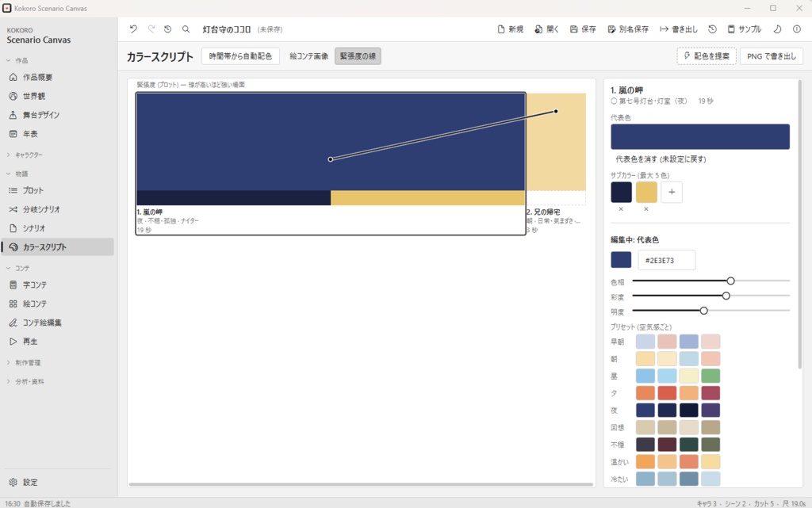The image size is (812, 508).
Task: Click status text 自動保存しました
Action: point(47,503)
